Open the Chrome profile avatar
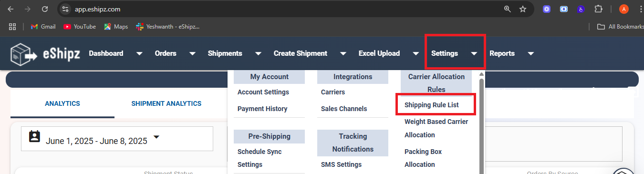The image size is (644, 174). 624,9
